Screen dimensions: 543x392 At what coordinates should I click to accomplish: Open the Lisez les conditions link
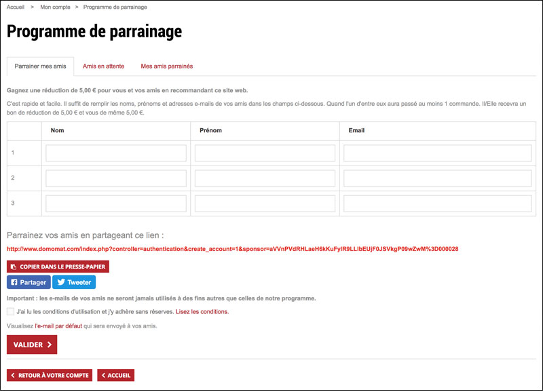[x=202, y=311]
